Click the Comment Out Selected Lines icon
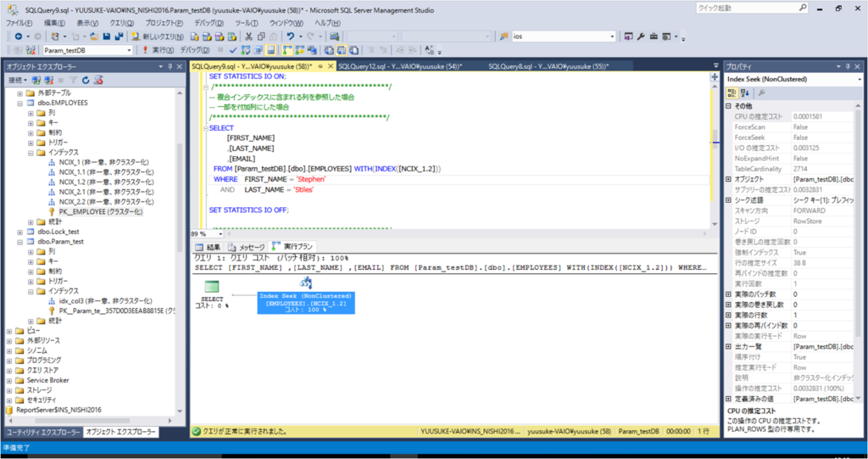This screenshot has width=868, height=459. point(370,50)
